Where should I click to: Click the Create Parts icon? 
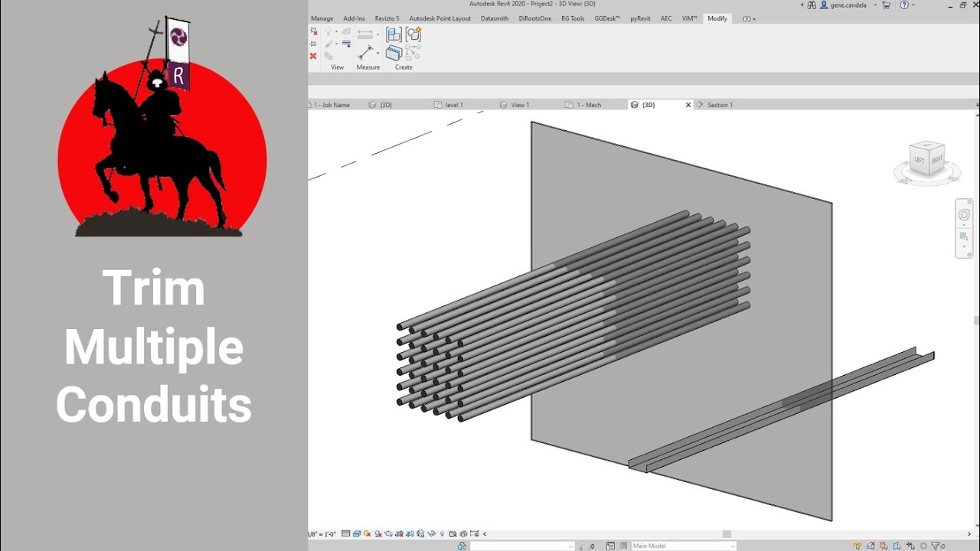[x=394, y=53]
